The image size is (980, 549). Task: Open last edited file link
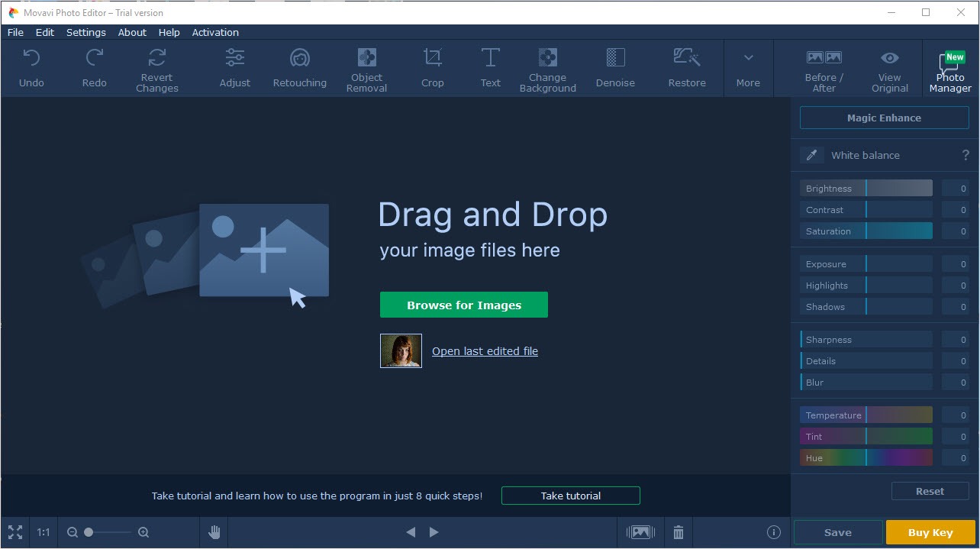point(485,351)
